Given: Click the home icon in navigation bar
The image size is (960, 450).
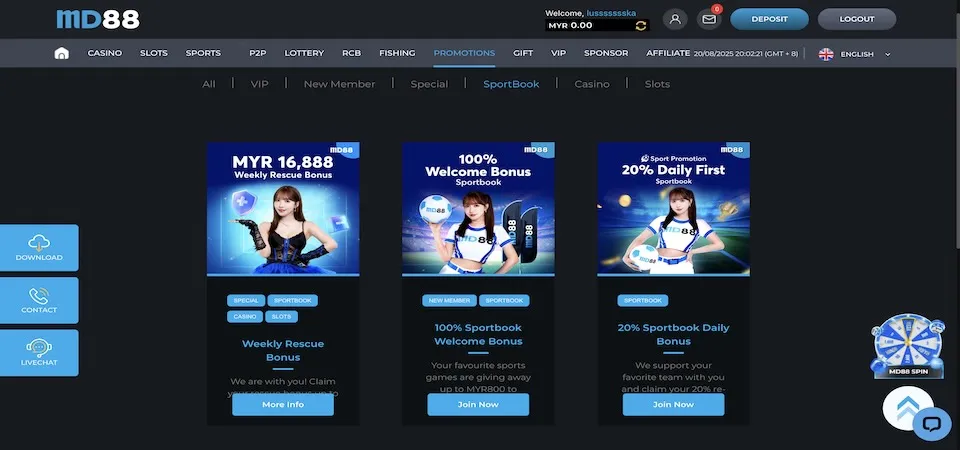Looking at the screenshot, I should click(61, 53).
